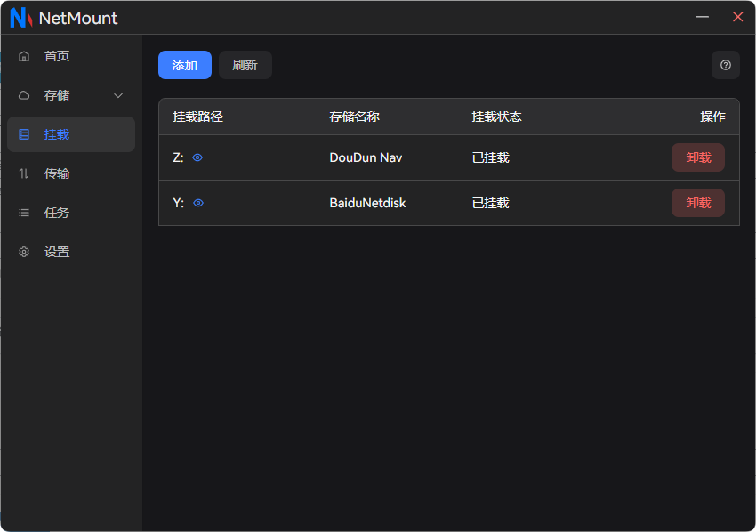Click the blue 添加 button
756x532 pixels.
(x=184, y=65)
